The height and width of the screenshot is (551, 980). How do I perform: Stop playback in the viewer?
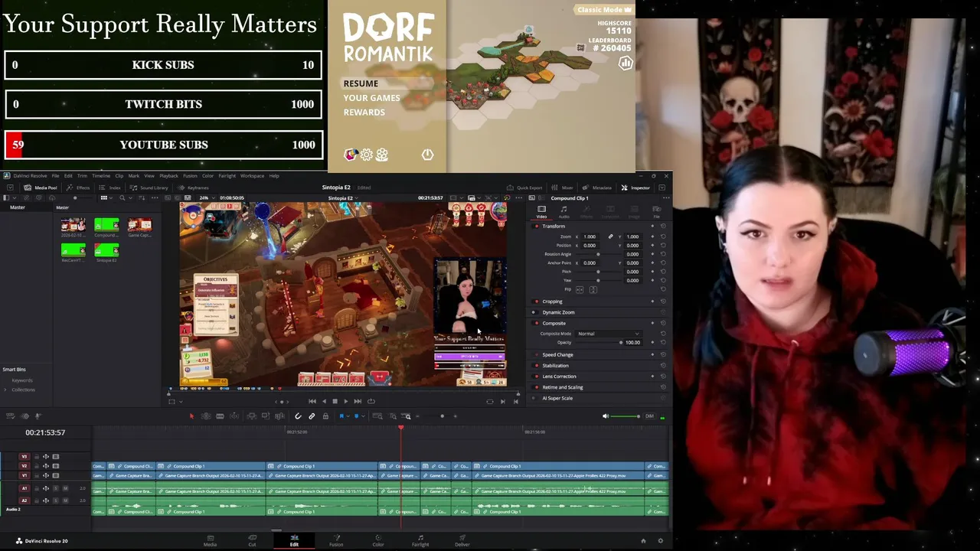pyautogui.click(x=335, y=401)
